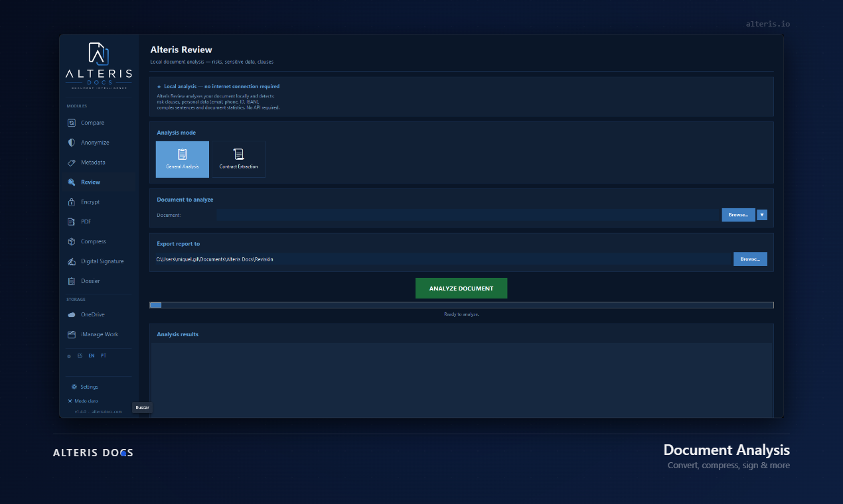Go to the Metadata module label
Viewport: 843px width, 504px height.
tap(93, 162)
